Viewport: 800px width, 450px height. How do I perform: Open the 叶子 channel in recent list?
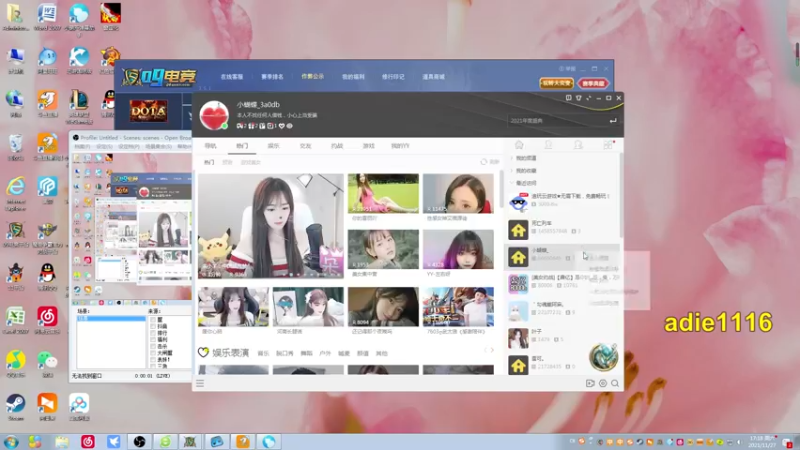pos(563,338)
